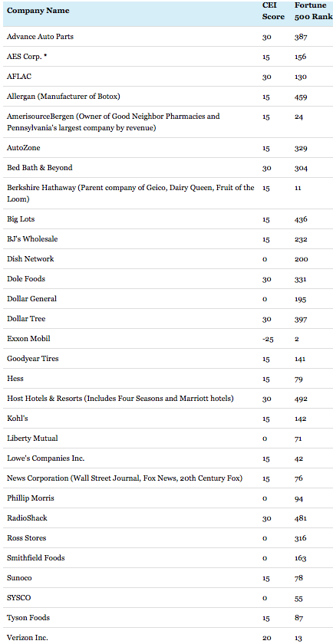Select the Advance Auto Parts row
The height and width of the screenshot is (644, 333).
click(166, 37)
